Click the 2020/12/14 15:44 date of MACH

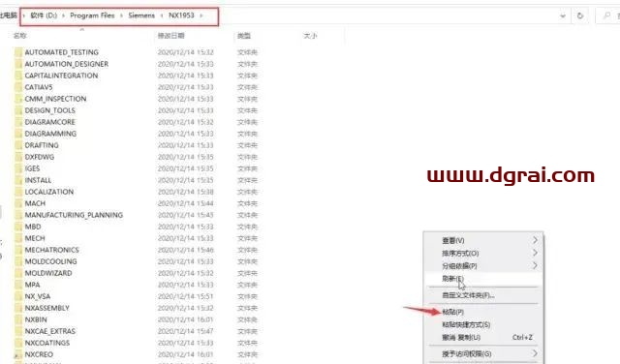[185, 203]
